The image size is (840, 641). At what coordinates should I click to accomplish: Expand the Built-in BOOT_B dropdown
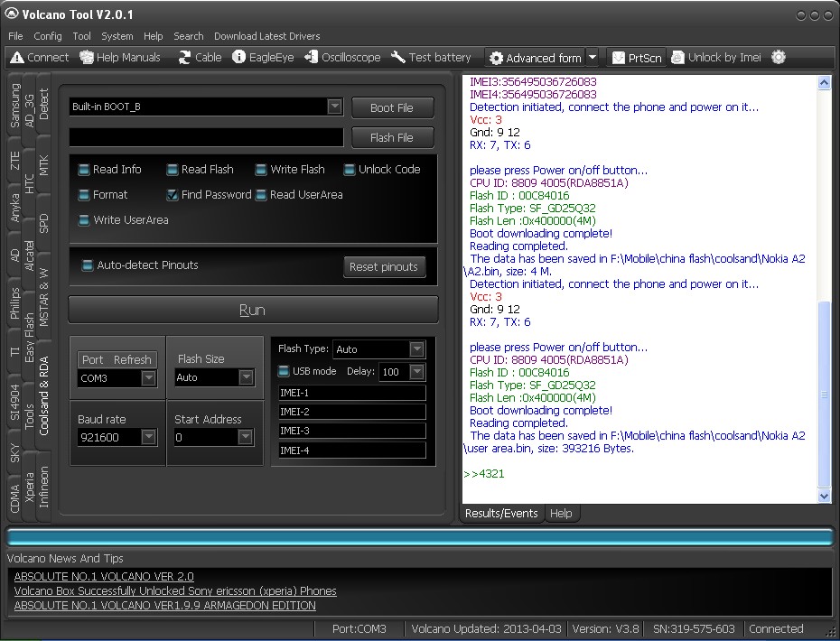[x=334, y=106]
